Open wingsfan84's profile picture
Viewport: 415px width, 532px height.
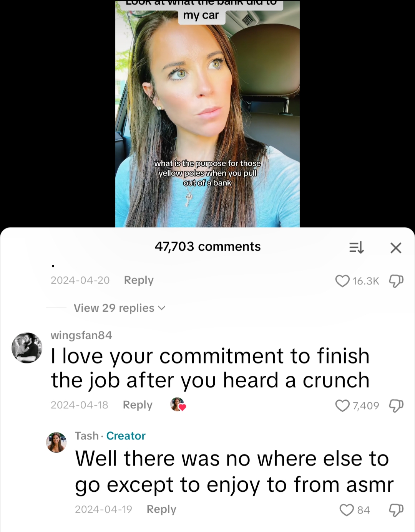tap(27, 348)
